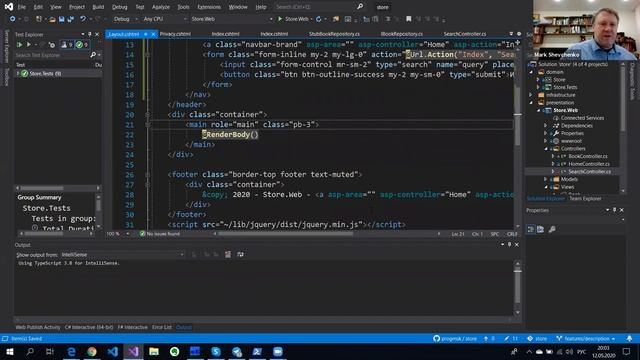The image size is (640, 360).
Task: Expand the Store.Tests group in Test Explorer
Action: (18, 73)
